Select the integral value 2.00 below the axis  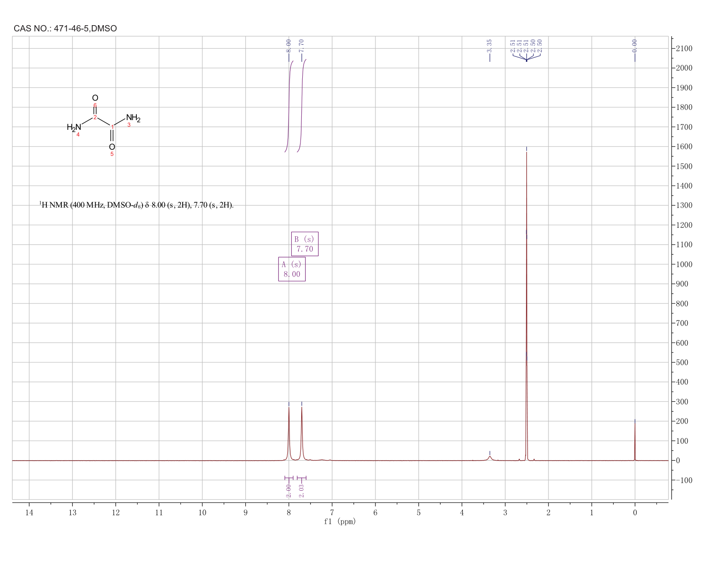289,491
